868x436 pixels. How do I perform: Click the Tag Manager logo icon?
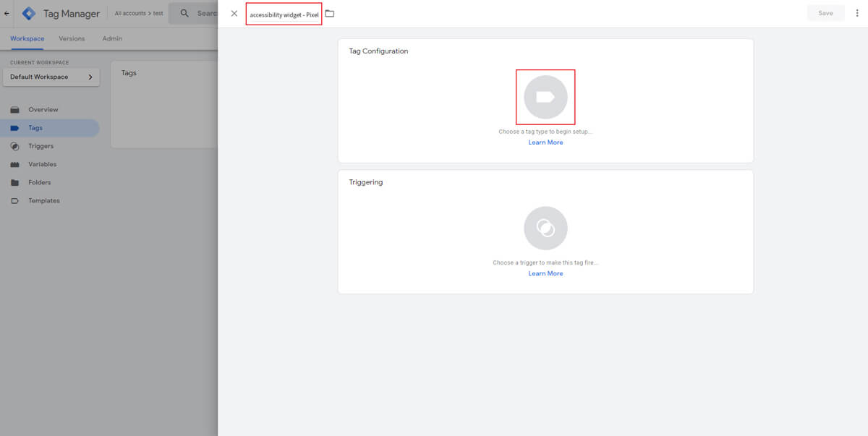coord(29,13)
